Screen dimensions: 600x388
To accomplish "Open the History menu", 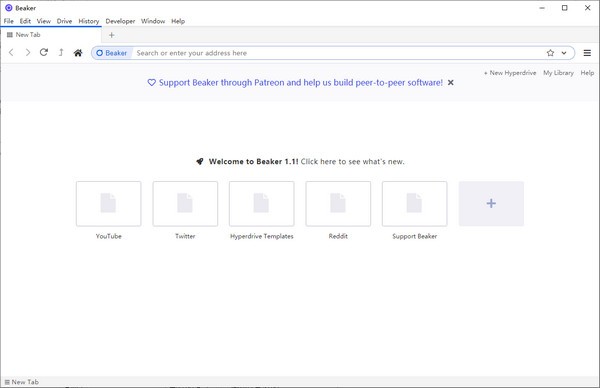I will (89, 21).
